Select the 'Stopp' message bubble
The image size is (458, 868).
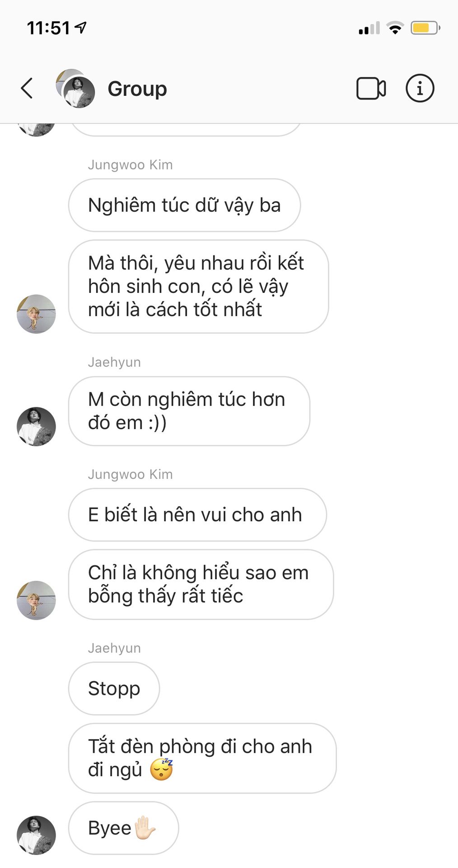pyautogui.click(x=114, y=689)
